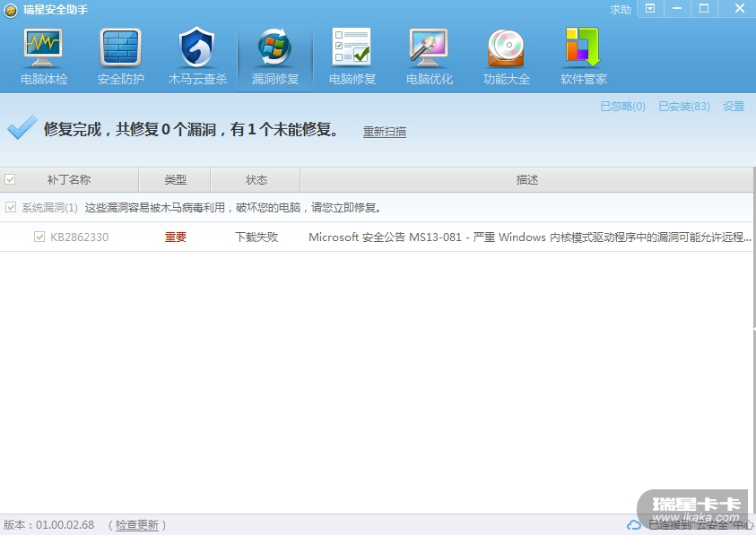
Task: Open the 安全防护 firewall icon
Action: (120, 47)
